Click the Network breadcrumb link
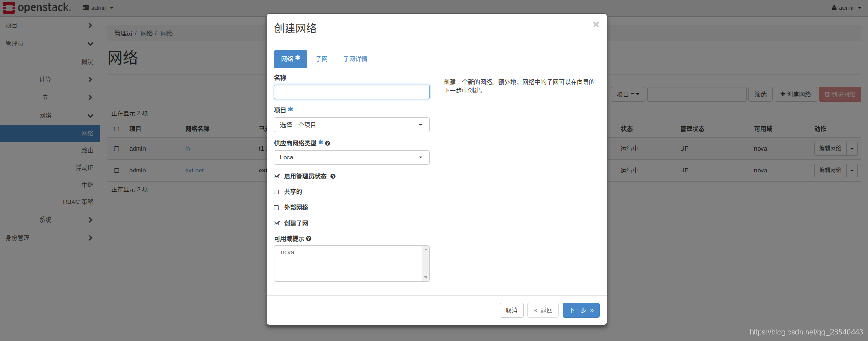Screen dimensions: 868x341 [x=147, y=33]
